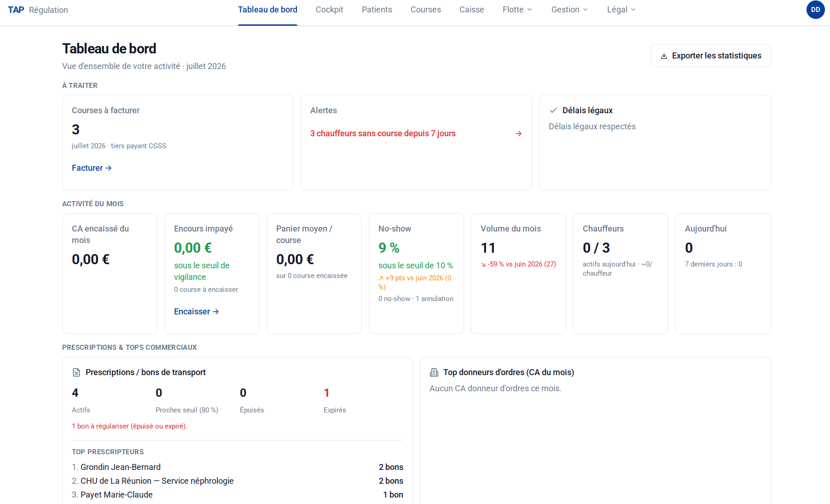Viewport: 830px width, 504px height.
Task: Click the TAP Régulation logo
Action: (x=38, y=10)
